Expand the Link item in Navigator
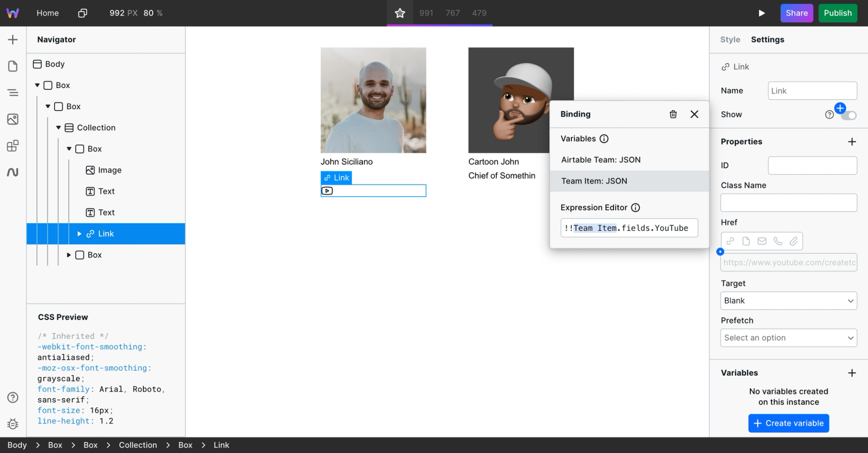The width and height of the screenshot is (868, 453). pos(79,234)
